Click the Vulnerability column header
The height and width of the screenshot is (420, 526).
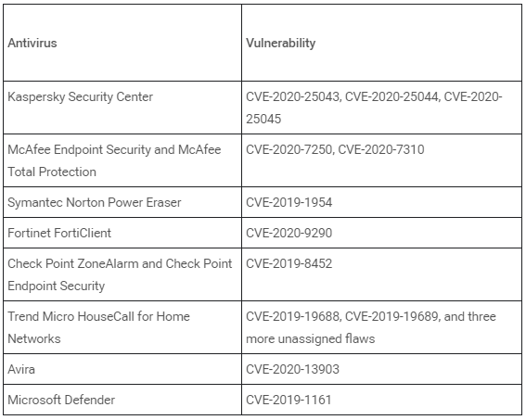pos(281,43)
